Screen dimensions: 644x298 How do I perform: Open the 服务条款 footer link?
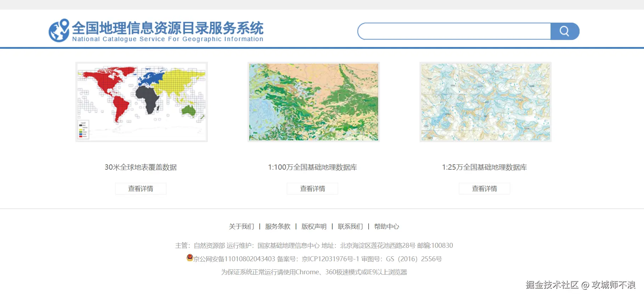click(x=278, y=226)
